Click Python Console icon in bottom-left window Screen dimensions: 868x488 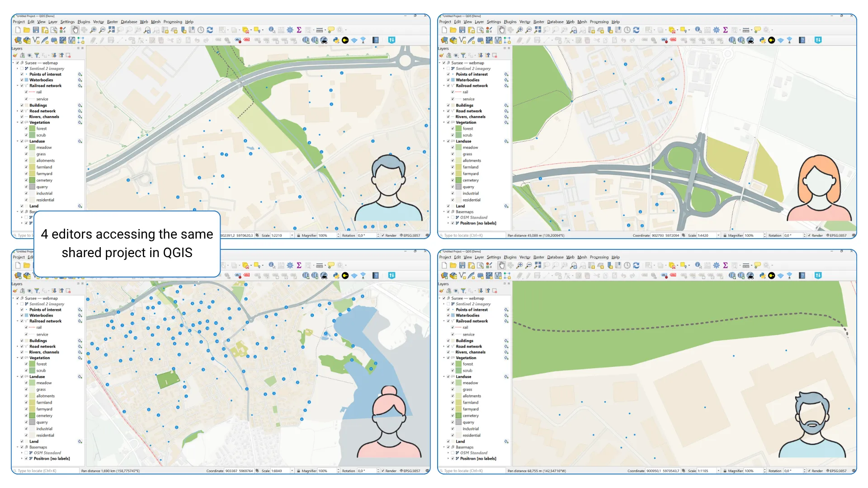(x=336, y=276)
